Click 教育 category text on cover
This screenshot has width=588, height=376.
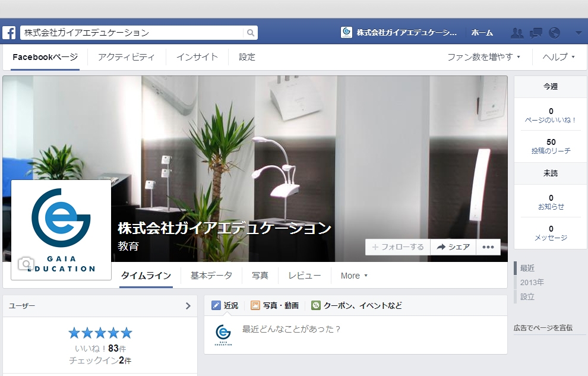coord(128,246)
